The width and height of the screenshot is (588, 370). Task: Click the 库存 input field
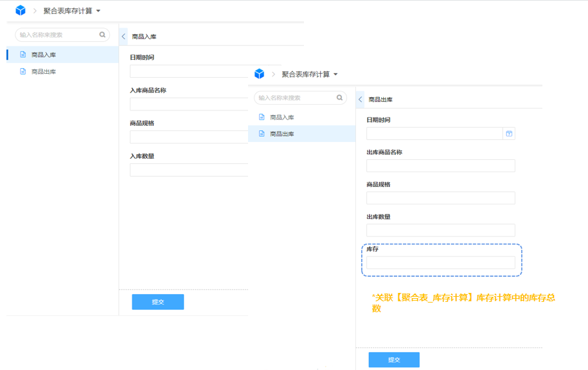click(x=440, y=263)
